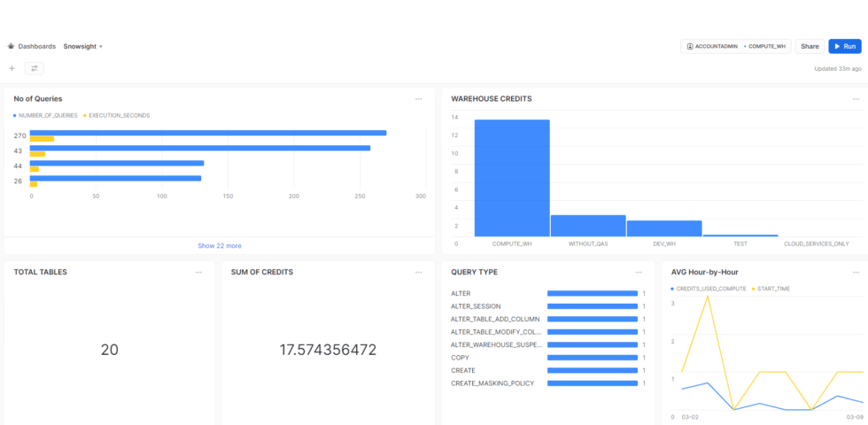Open TOTAL TABLES tile options menu

[x=198, y=273]
